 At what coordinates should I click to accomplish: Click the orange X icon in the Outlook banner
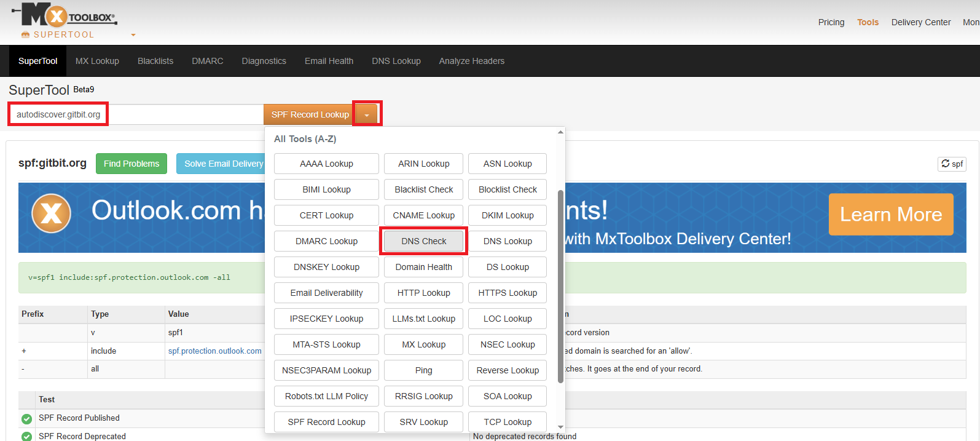click(51, 213)
